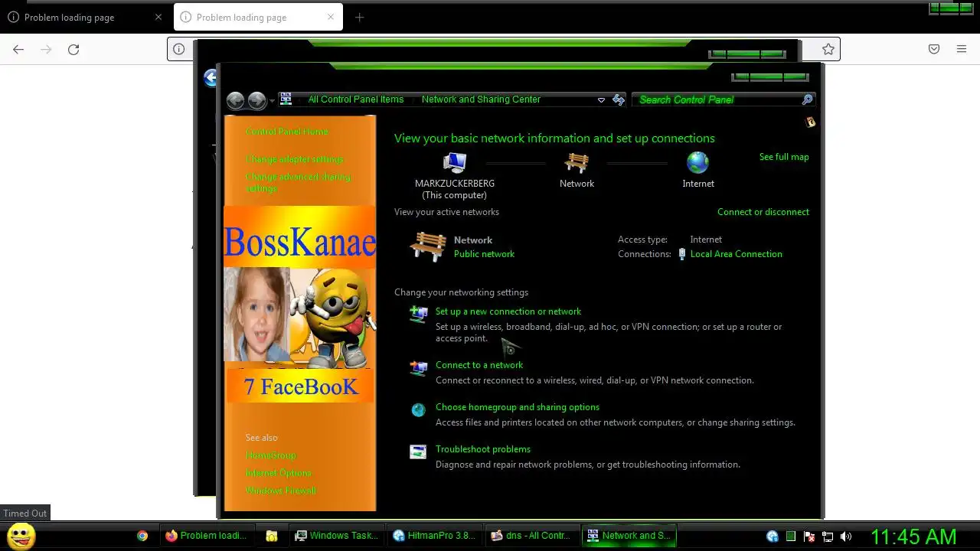Click the Troubleshoot problems icon
This screenshot has width=980, height=551.
click(x=418, y=452)
